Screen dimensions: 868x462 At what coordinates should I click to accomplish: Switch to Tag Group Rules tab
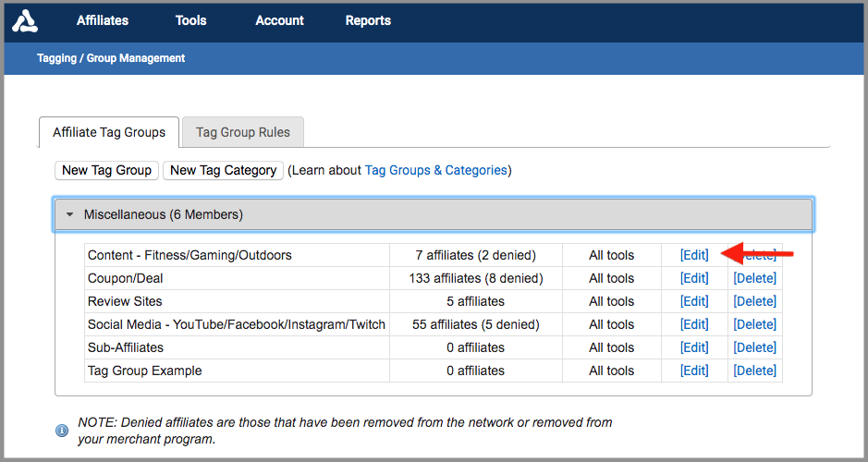point(243,132)
